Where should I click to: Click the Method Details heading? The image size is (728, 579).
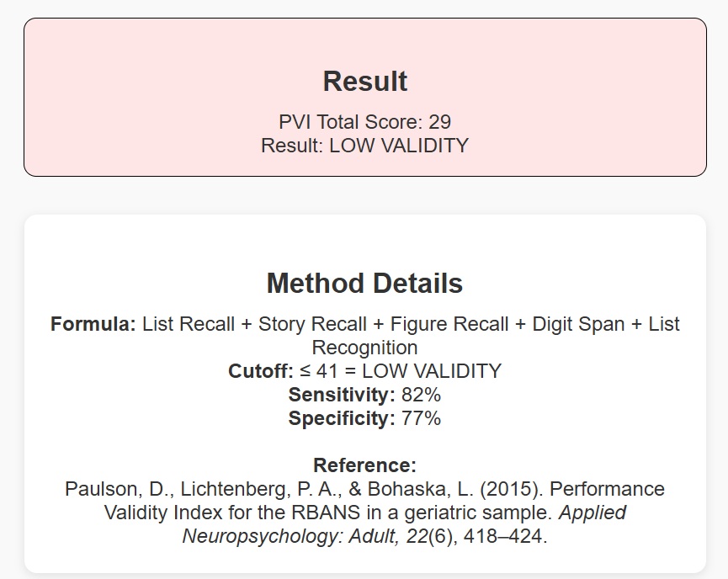click(x=364, y=284)
